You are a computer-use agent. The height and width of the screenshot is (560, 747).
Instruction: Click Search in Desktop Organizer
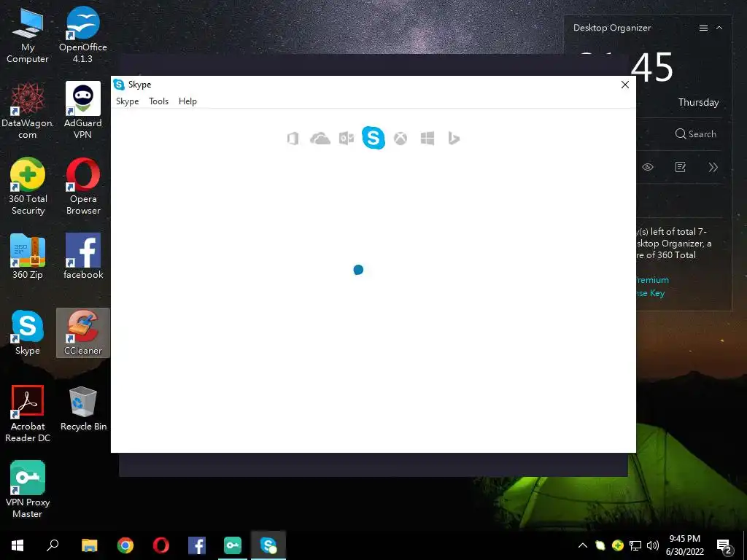click(x=695, y=134)
